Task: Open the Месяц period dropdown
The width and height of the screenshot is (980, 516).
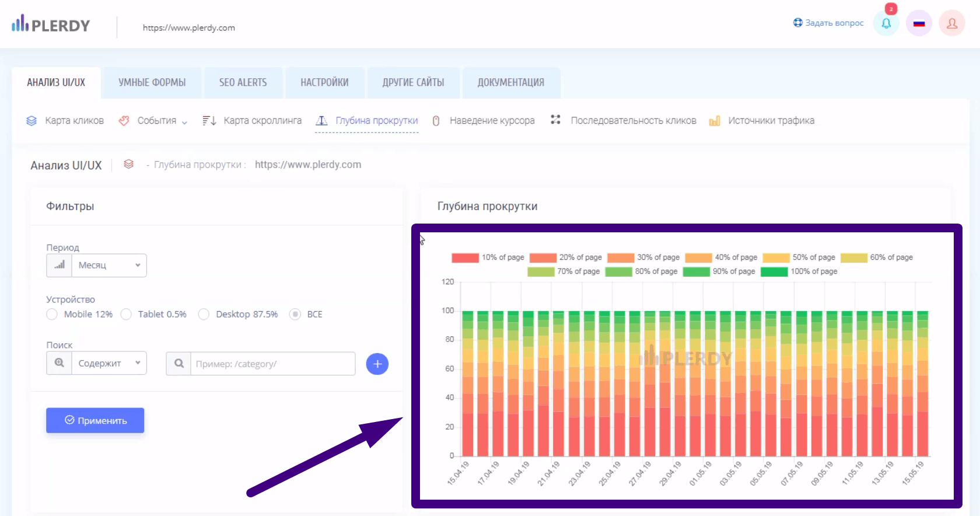Action: 109,265
